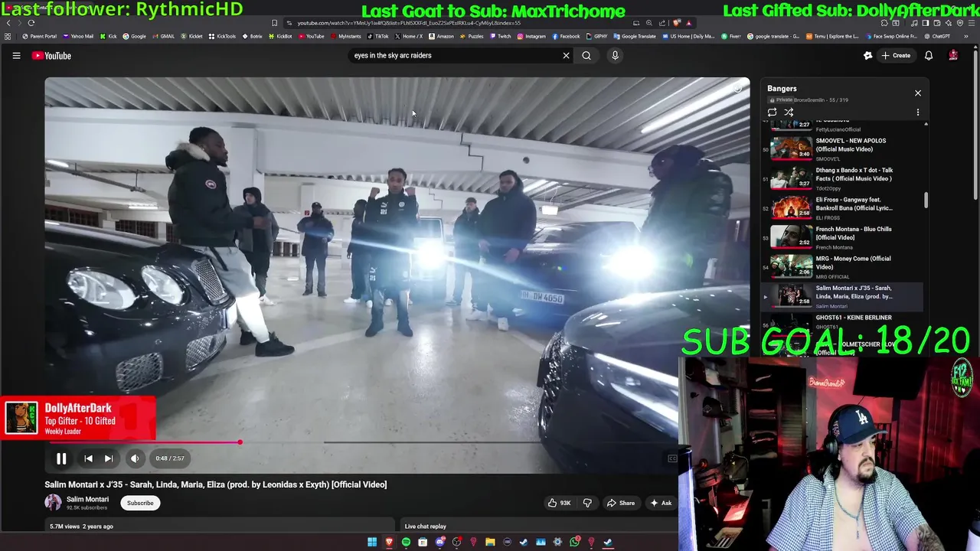The height and width of the screenshot is (551, 980).
Task: Open the Instagram bookmark
Action: pos(532,36)
